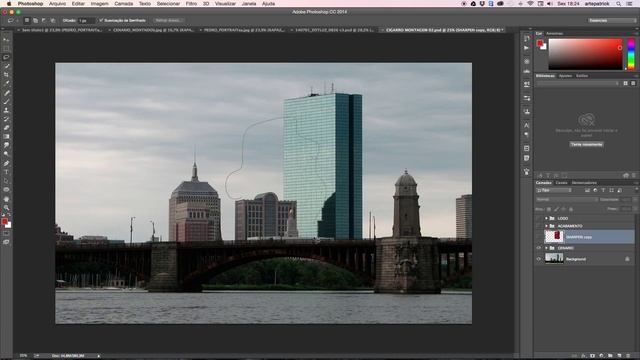Select the Brush tool

[x=6, y=102]
